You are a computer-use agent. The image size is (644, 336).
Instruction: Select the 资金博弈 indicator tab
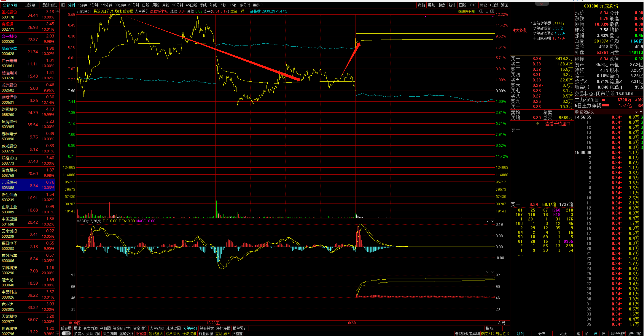click(x=140, y=328)
